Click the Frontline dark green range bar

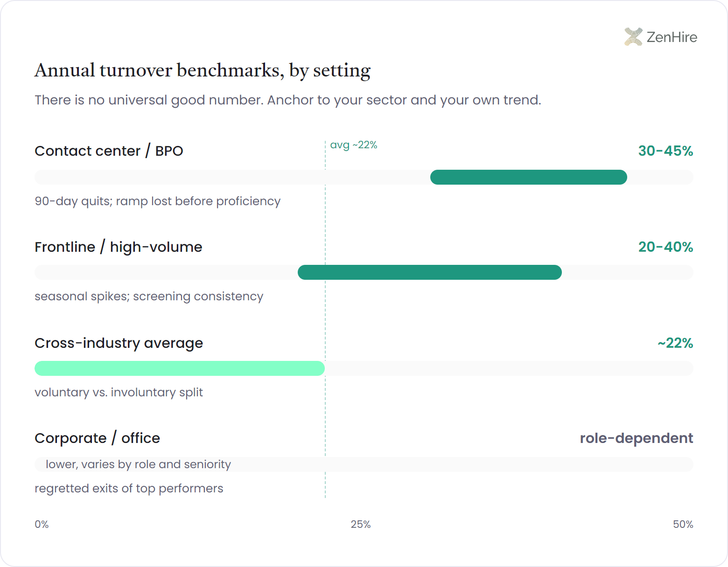tap(430, 272)
